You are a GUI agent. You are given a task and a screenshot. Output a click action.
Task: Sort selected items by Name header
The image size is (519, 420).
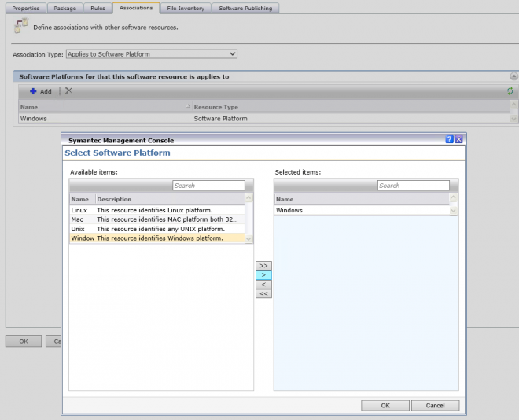pos(362,199)
